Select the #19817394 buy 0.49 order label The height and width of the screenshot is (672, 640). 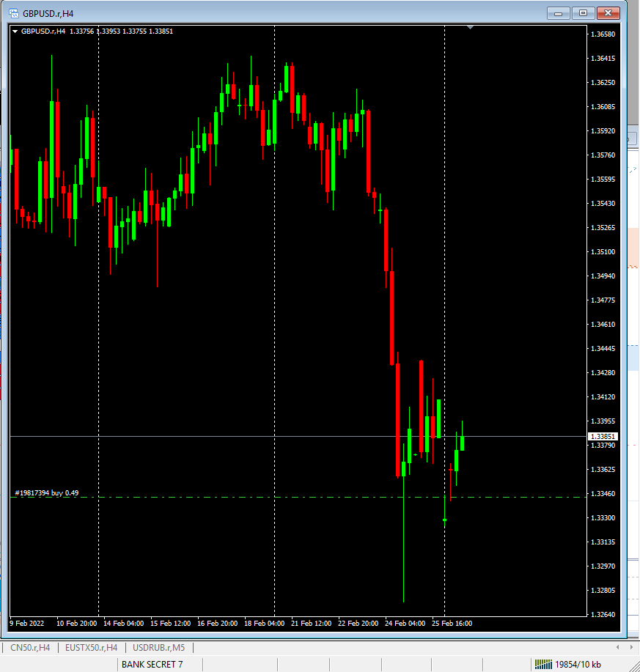coord(47,493)
